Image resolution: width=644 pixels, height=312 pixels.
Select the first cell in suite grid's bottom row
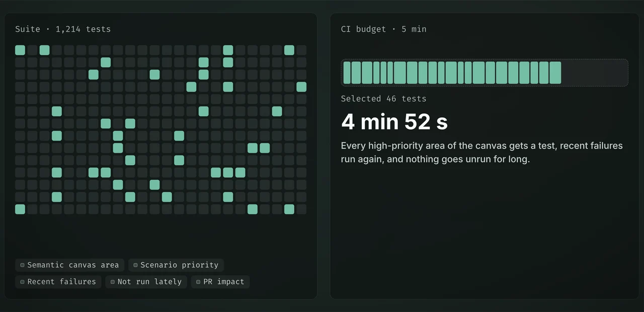pos(20,209)
